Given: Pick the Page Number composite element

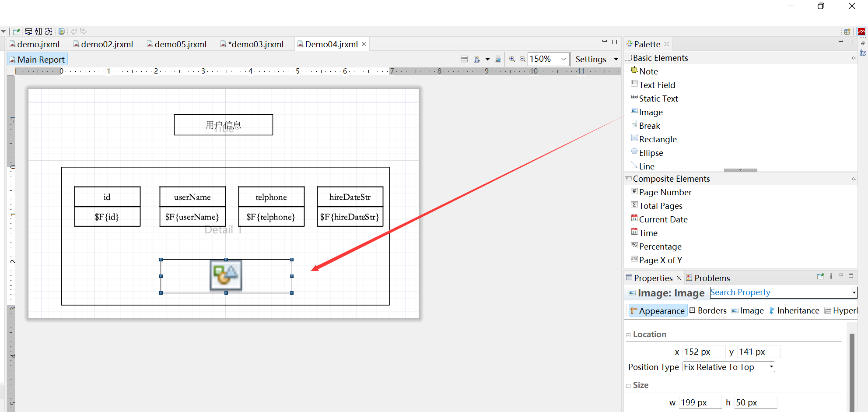Looking at the screenshot, I should coord(665,192).
